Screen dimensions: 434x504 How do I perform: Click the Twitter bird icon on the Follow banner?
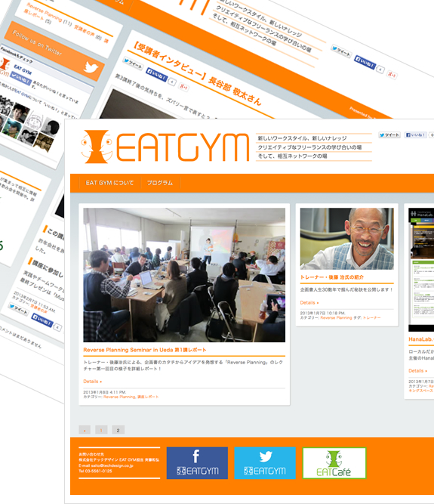click(x=91, y=68)
